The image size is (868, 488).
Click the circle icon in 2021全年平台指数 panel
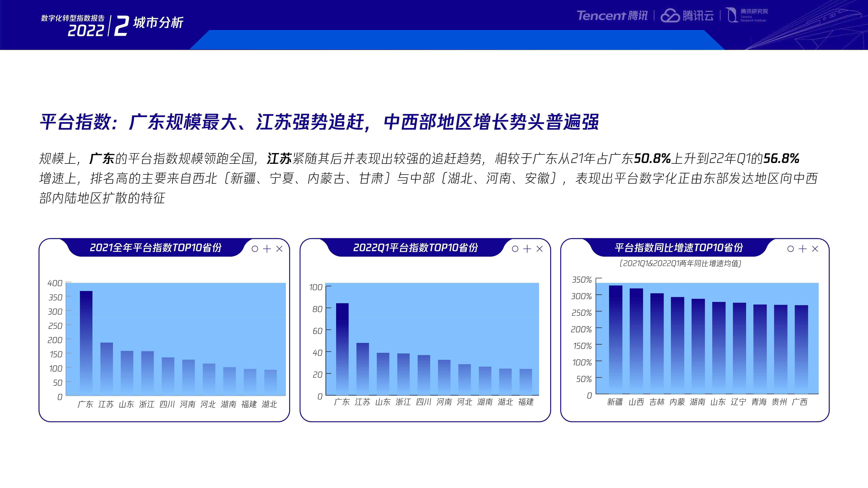pyautogui.click(x=255, y=249)
